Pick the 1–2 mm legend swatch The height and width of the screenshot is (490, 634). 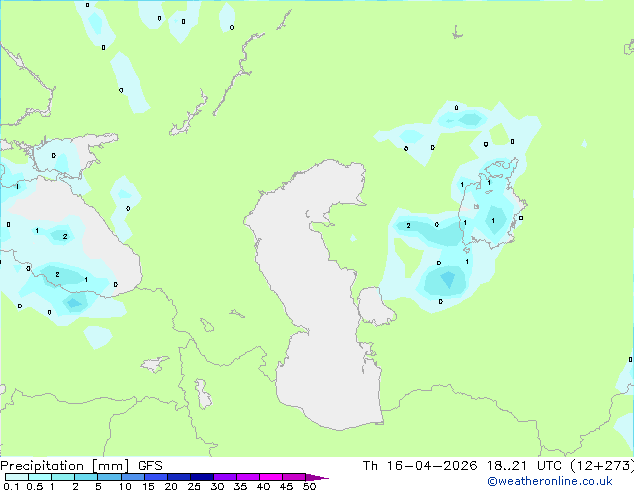point(63,477)
